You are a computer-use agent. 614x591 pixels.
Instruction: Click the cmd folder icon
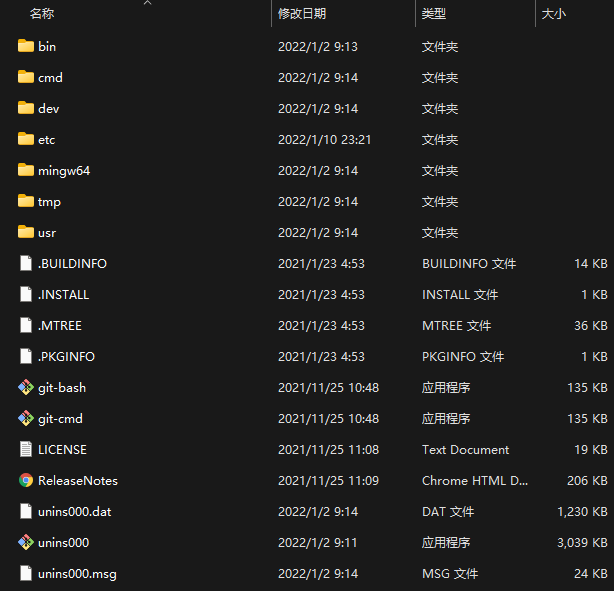pos(26,77)
